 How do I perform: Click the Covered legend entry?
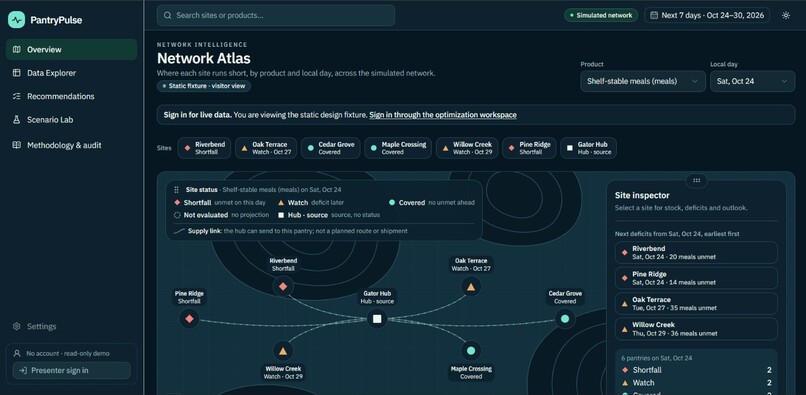click(431, 203)
